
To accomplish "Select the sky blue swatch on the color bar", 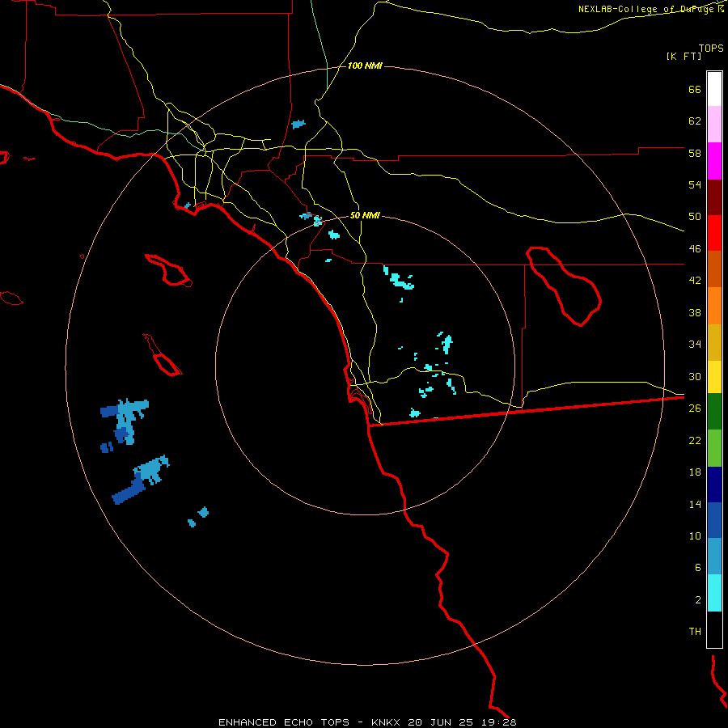I will (714, 556).
